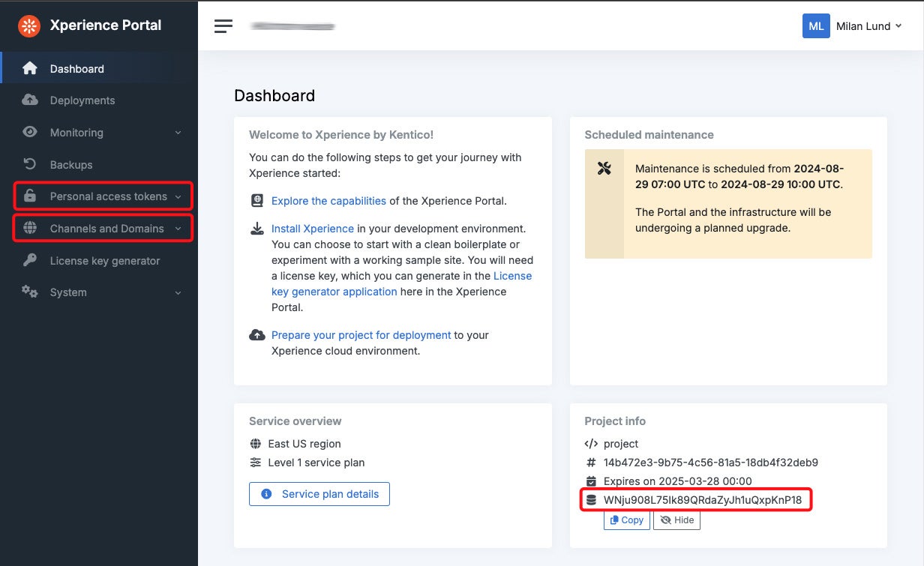Open the Backups menu item
Screen dimensions: 924x566
pos(71,165)
